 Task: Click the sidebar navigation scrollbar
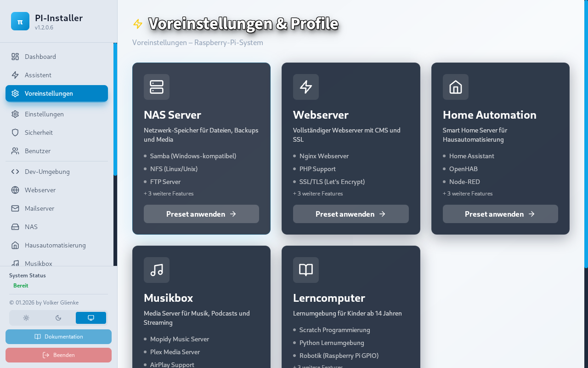(x=115, y=109)
